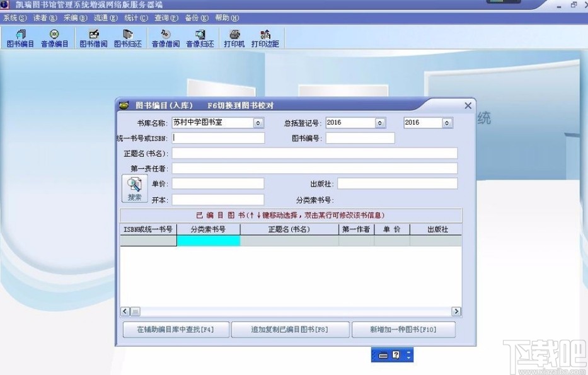The height and width of the screenshot is (375, 588).
Task: Click the keyboard input icon in taskbar
Action: pos(384,355)
